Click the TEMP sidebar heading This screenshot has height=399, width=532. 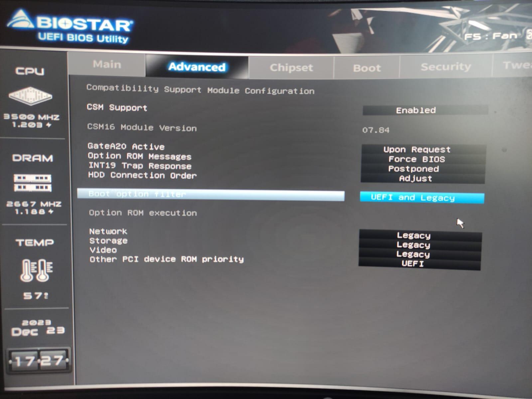click(x=35, y=243)
